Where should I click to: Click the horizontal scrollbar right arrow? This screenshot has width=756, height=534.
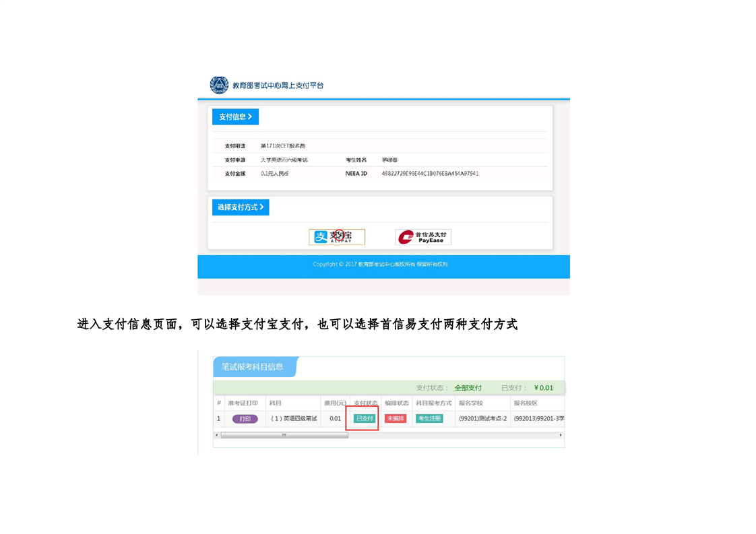(561, 435)
